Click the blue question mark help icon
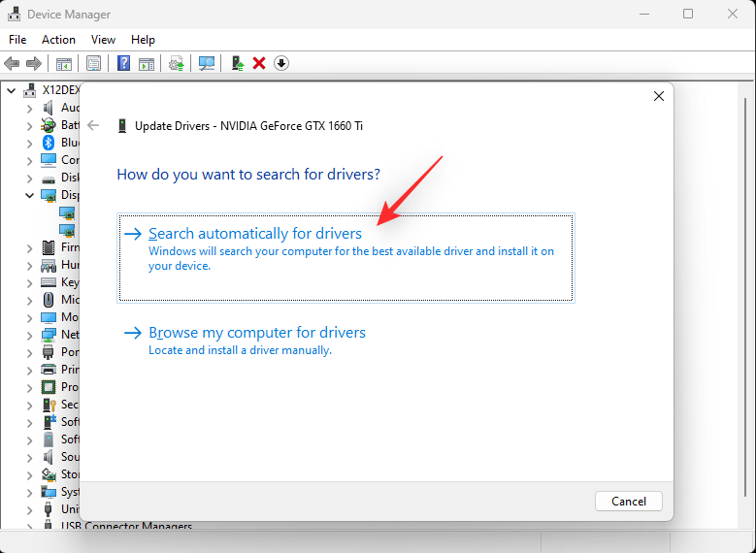 tap(123, 63)
